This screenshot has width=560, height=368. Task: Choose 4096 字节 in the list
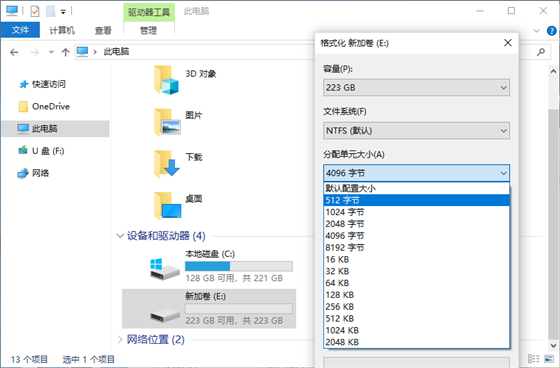click(416, 236)
